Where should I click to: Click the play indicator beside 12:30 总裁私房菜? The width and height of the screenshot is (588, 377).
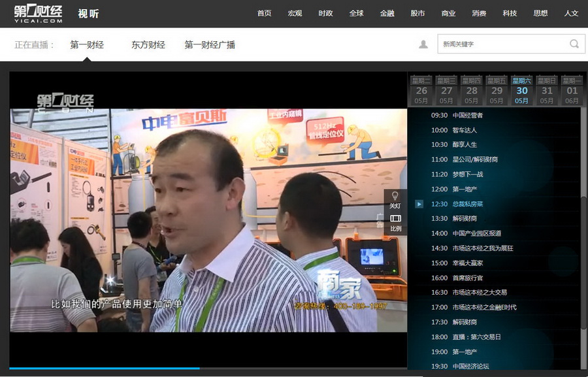pos(419,204)
